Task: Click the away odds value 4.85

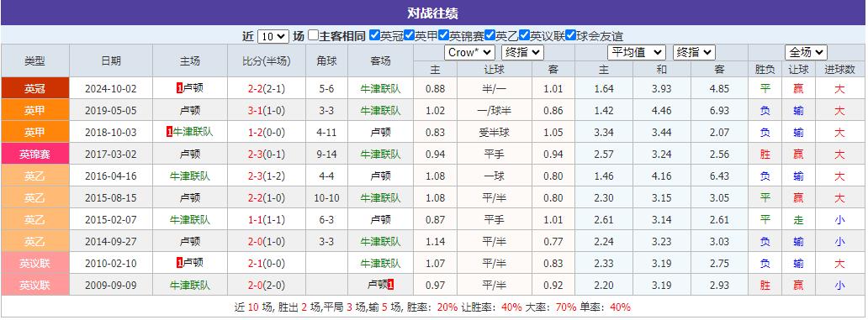Action: click(719, 88)
